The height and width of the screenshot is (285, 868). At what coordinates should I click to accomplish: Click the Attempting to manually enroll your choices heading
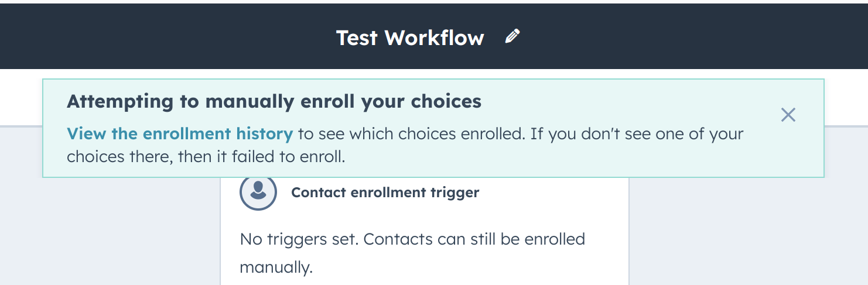274,101
